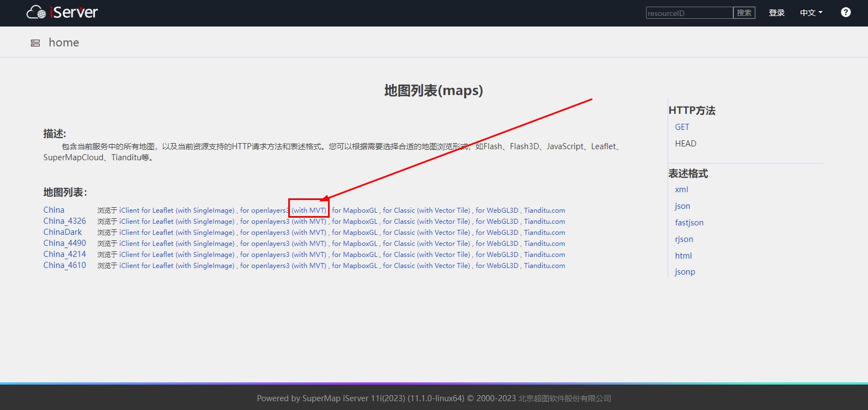Click for openlayers3 in the China row
This screenshot has width=868, height=410.
(264, 211)
